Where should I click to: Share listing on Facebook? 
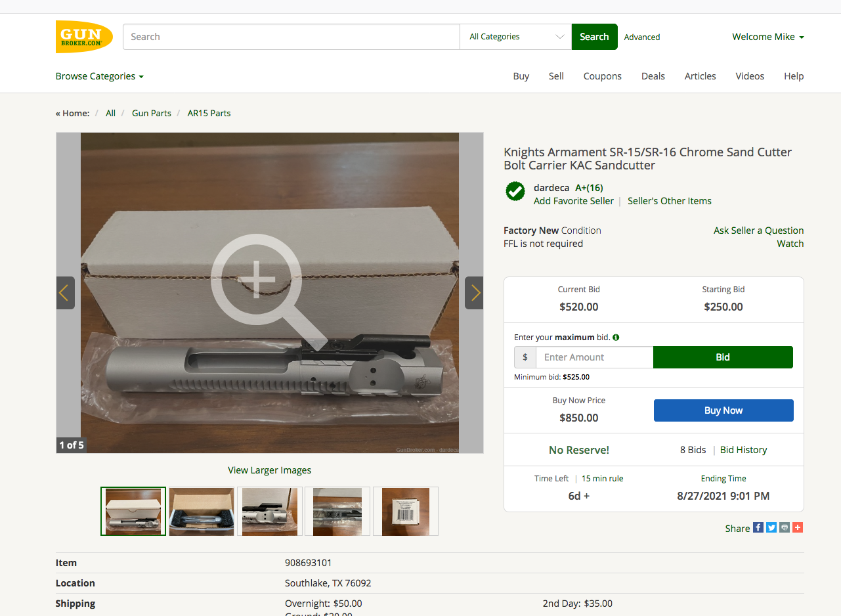(x=758, y=527)
